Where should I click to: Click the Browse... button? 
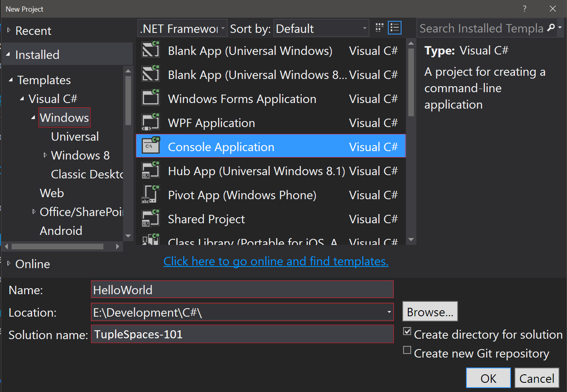[430, 312]
